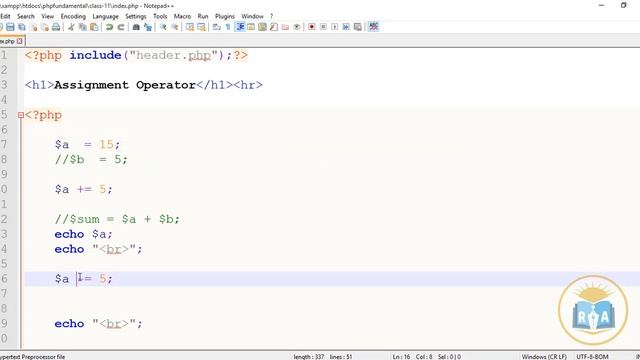Click the Paste clipboard icon
The height and width of the screenshot is (360, 640).
[94, 27]
